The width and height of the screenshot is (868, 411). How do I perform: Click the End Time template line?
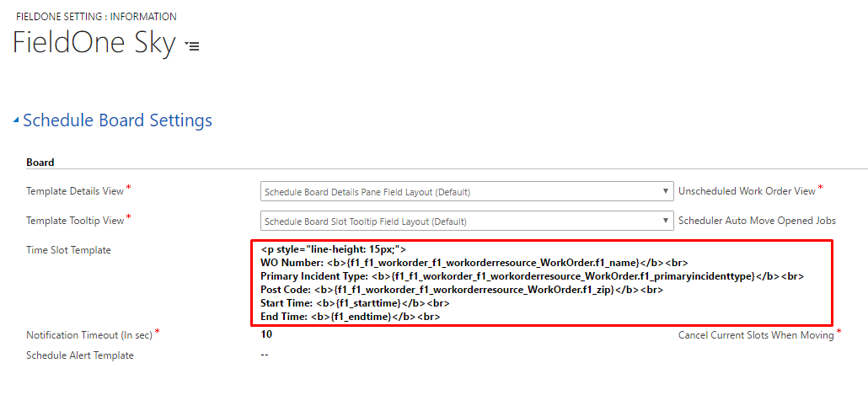pyautogui.click(x=350, y=317)
